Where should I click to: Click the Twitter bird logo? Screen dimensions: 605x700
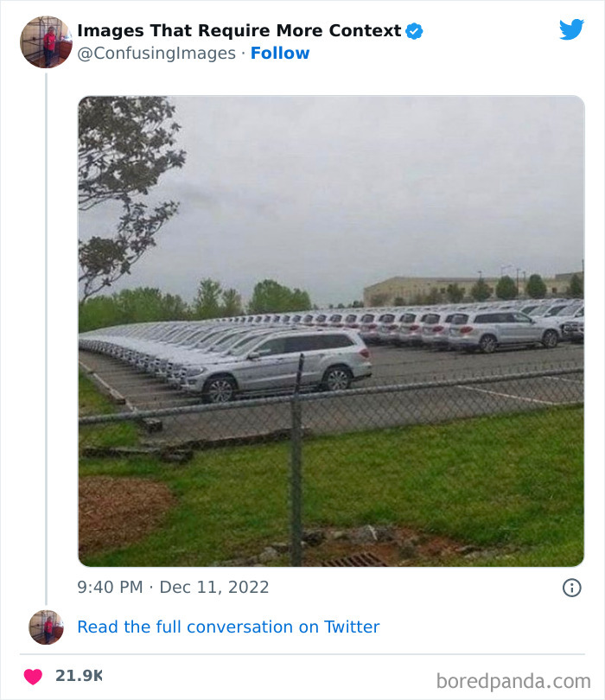pos(571,29)
